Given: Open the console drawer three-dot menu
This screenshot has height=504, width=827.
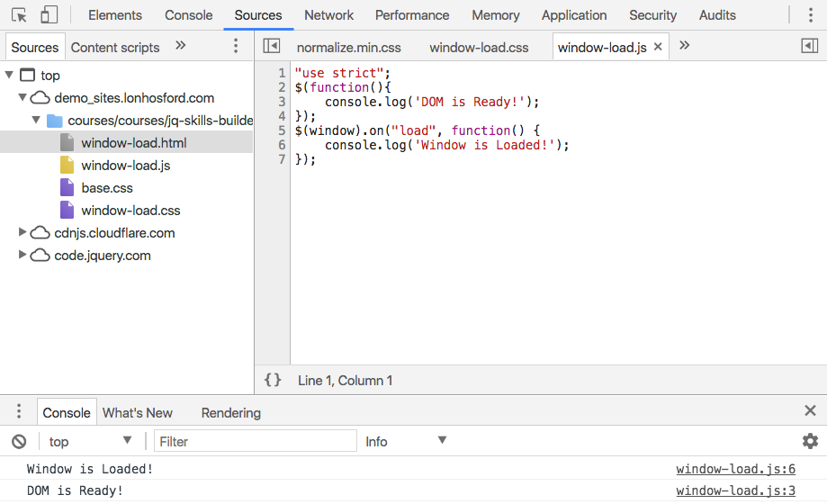Looking at the screenshot, I should tap(19, 411).
